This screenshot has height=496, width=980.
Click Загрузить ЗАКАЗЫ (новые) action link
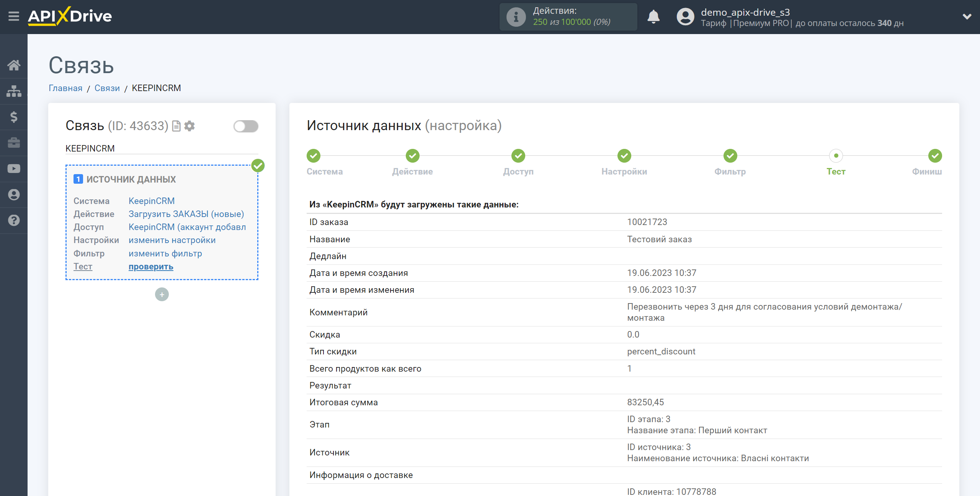(x=186, y=214)
